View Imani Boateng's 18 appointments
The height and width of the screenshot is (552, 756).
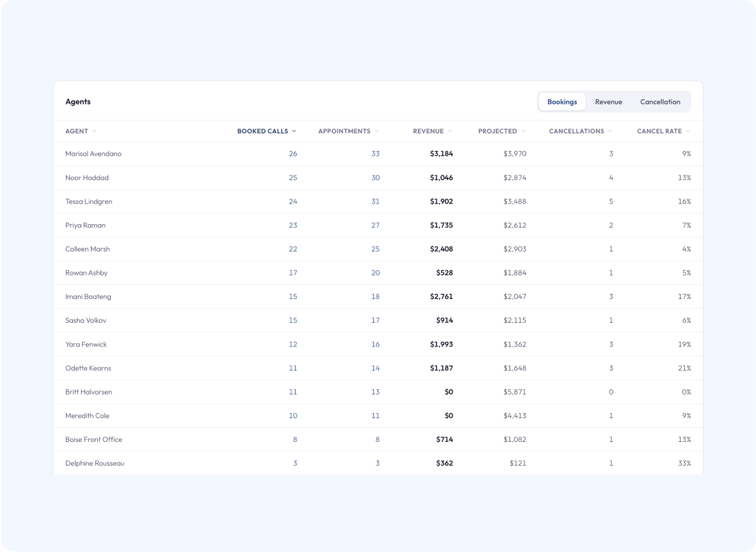[x=375, y=296]
